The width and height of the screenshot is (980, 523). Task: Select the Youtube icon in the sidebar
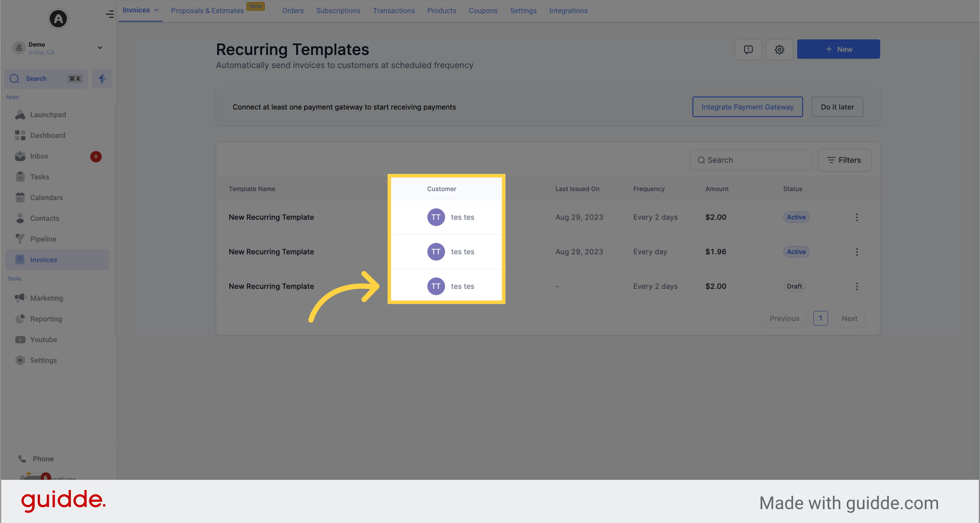[x=21, y=339]
